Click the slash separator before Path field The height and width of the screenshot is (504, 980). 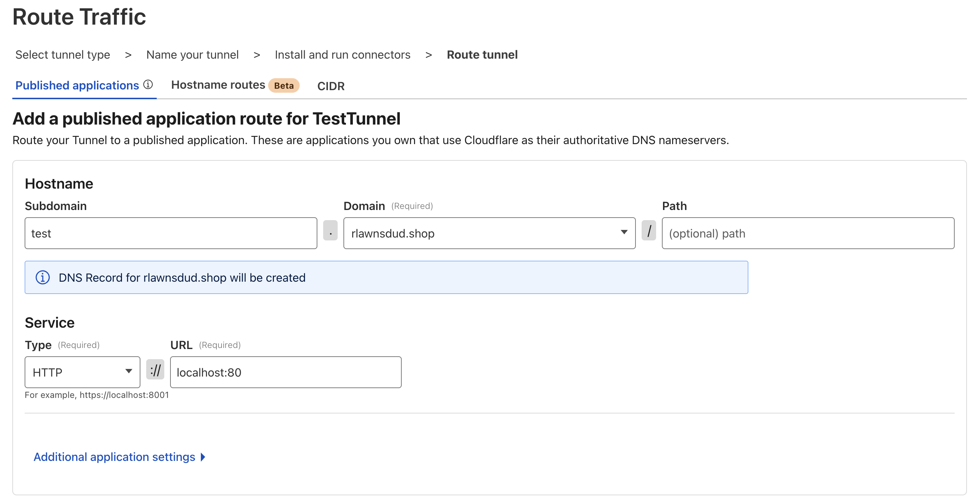click(649, 231)
